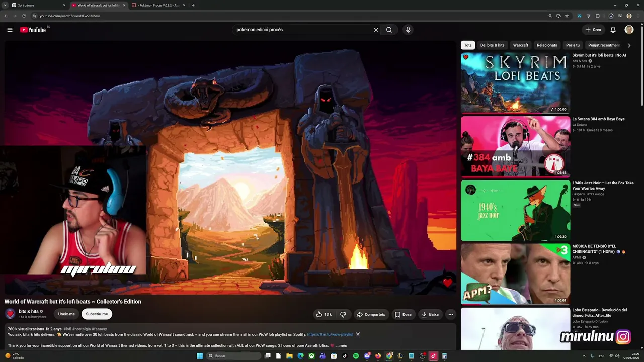Open the Spotify wow-playlist link
This screenshot has width=644, height=362.
(330, 334)
